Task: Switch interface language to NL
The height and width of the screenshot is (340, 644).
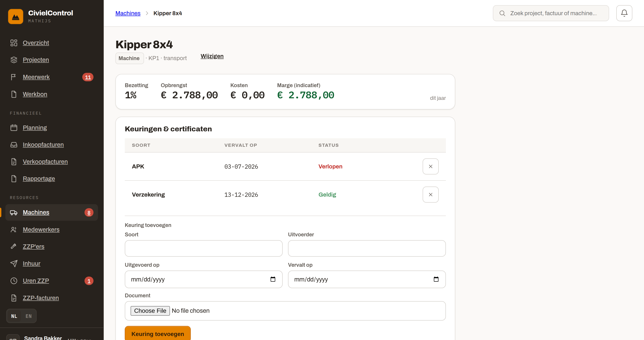Action: point(14,316)
